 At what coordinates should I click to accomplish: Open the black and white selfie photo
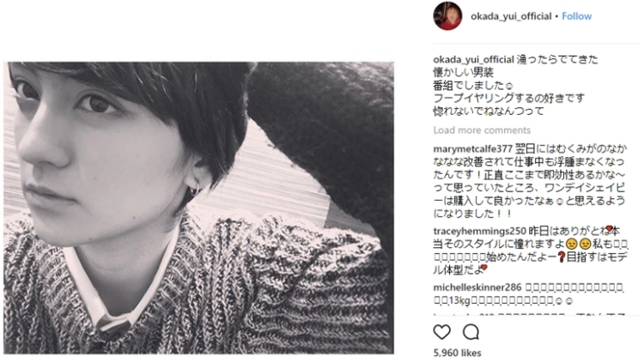pos(199,208)
